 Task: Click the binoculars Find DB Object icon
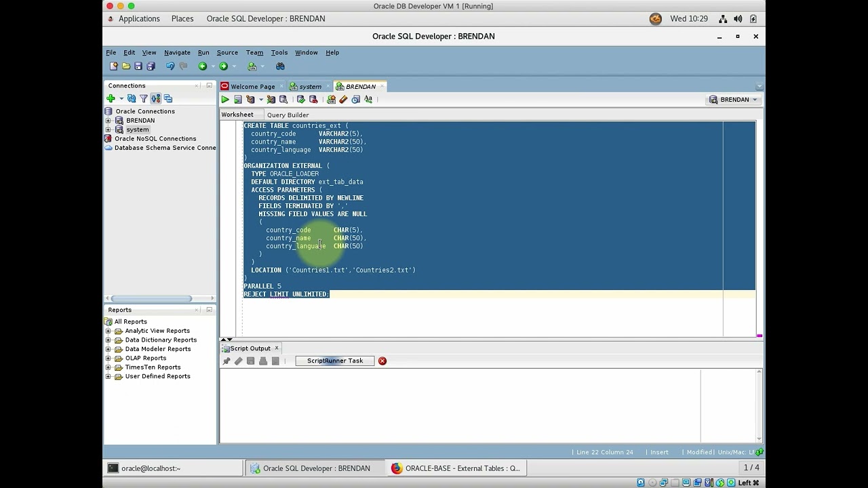pyautogui.click(x=280, y=66)
